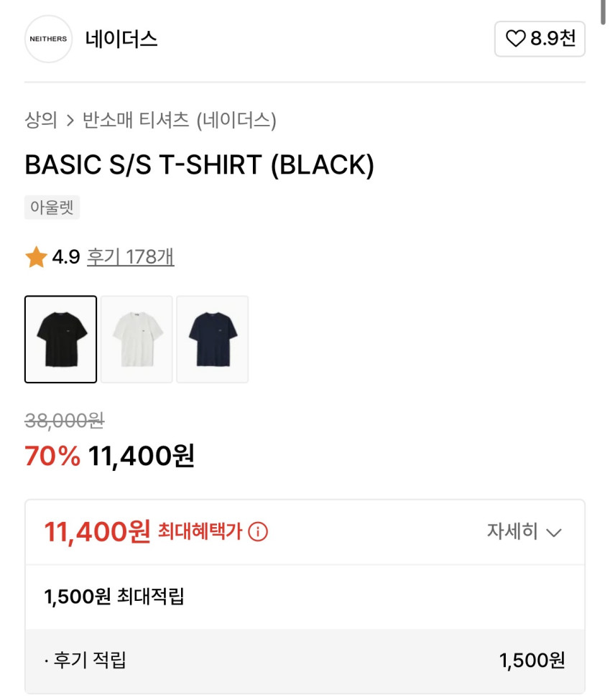Tap the heart like icon
Viewport: 610px width, 700px height.
[515, 39]
